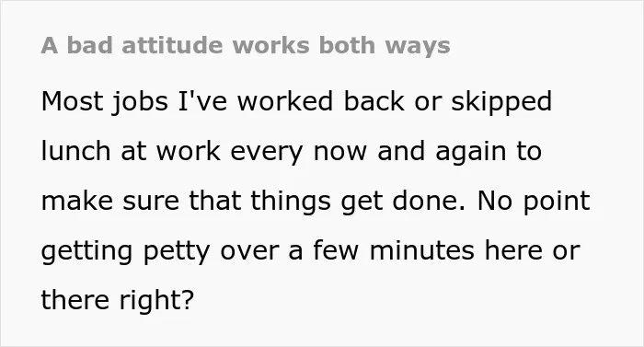Click the word 'point' ending third line
This screenshot has height=347, width=644.
pyautogui.click(x=557, y=202)
